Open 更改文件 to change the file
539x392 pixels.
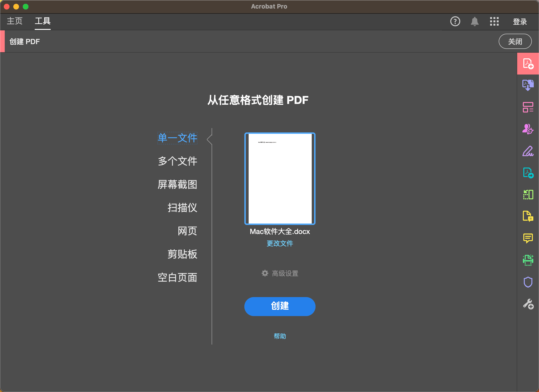tap(280, 243)
